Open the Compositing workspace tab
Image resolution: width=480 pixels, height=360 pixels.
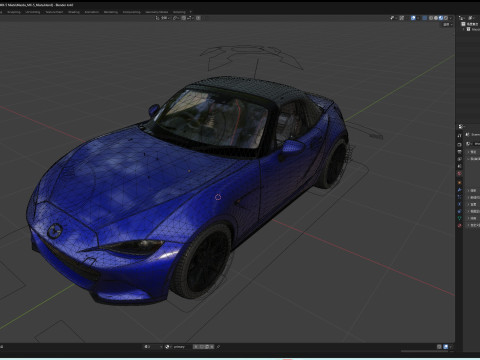point(131,12)
